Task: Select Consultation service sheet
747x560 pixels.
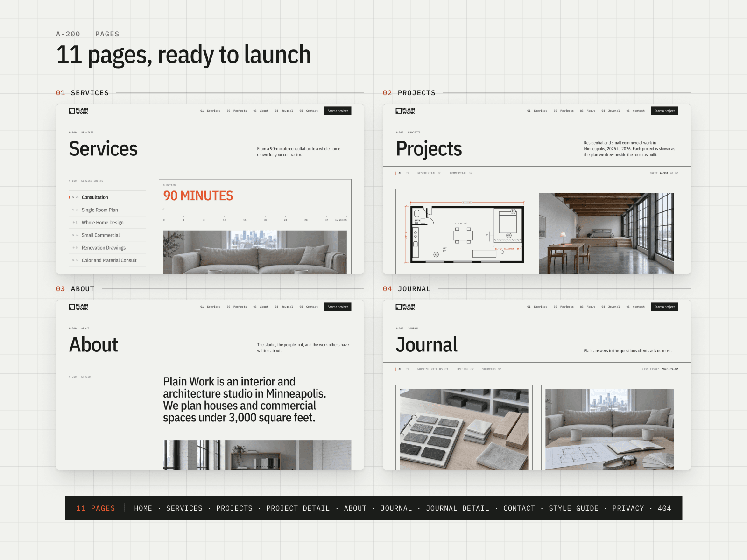Action: [107, 197]
